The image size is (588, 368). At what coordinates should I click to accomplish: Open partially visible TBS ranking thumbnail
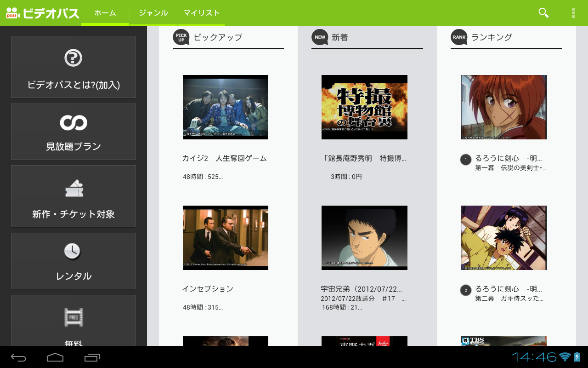coord(503,341)
